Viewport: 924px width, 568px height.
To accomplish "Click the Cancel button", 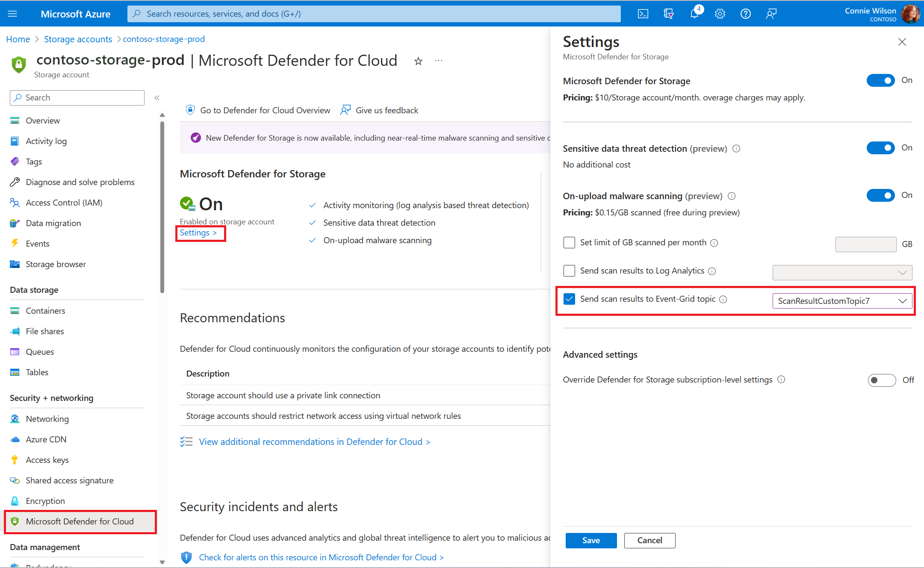I will pos(649,540).
